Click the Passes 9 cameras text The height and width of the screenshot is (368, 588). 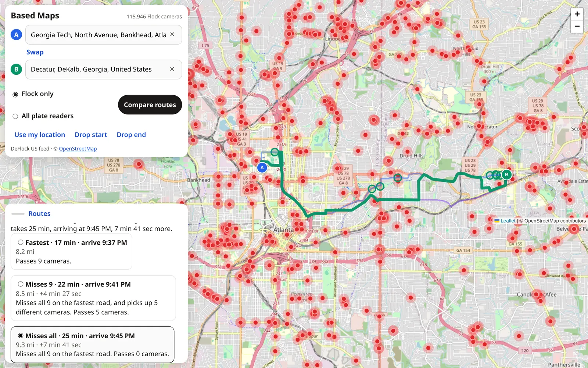(x=43, y=261)
